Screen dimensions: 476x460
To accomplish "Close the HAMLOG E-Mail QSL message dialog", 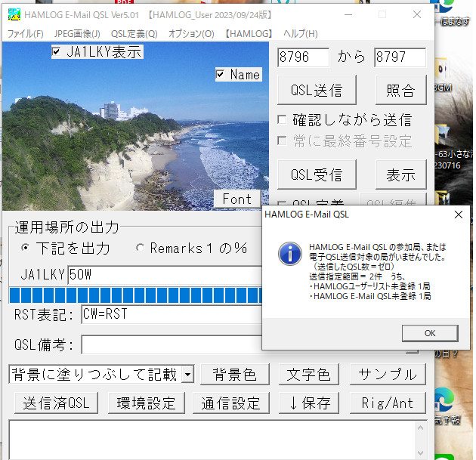I will 457,215.
